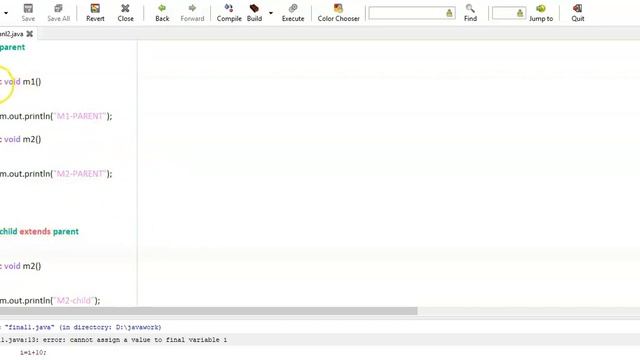Build the current project

[x=254, y=13]
